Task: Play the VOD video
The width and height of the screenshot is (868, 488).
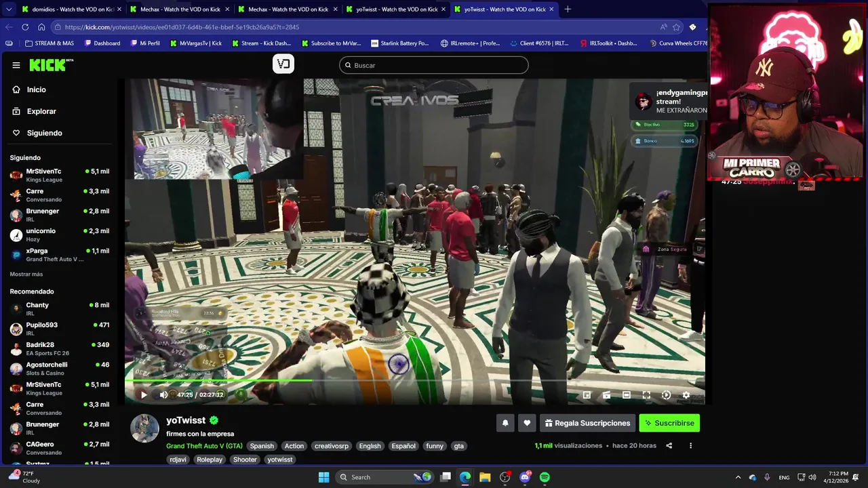Action: point(143,395)
